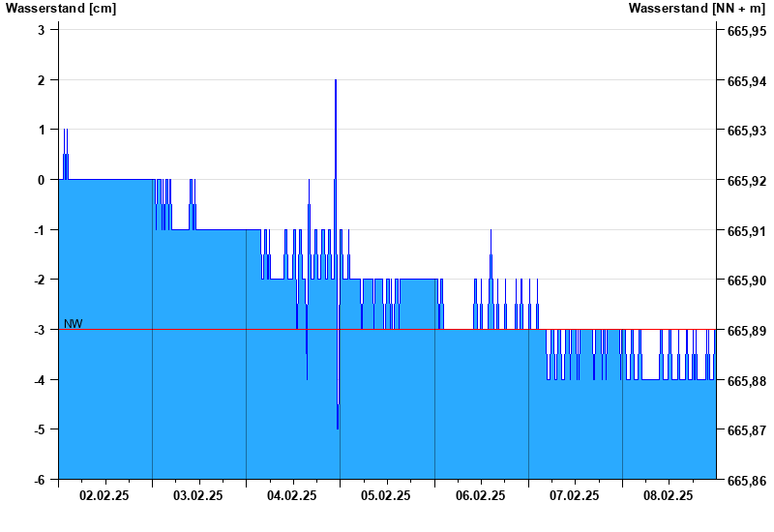Click the date label 08.02.25
This screenshot has height=532, width=774.
coord(668,495)
